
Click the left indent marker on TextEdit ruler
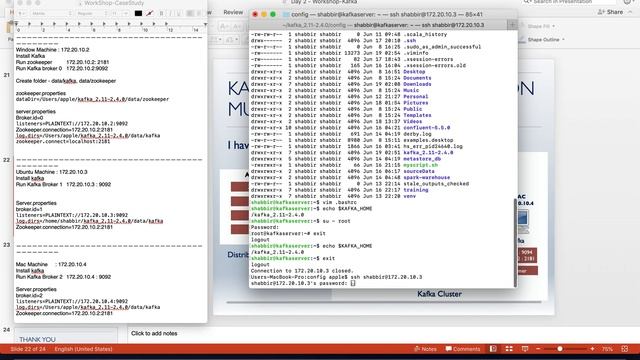(x=16, y=24)
